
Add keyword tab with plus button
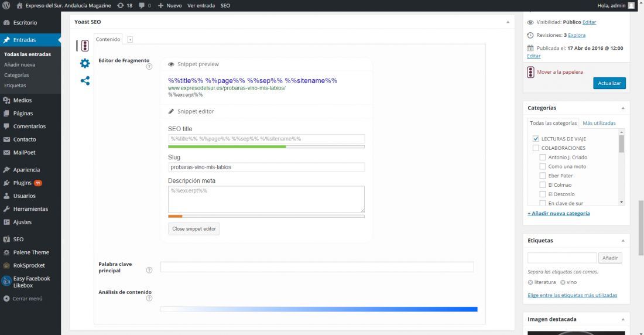click(130, 39)
